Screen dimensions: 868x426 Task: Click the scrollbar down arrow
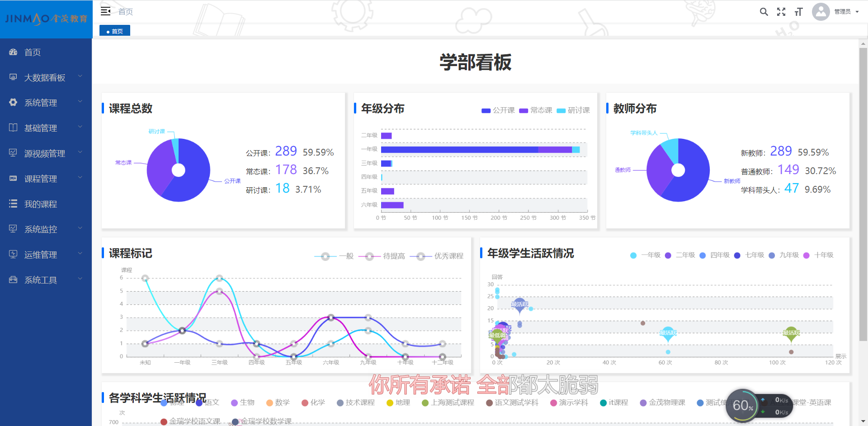pos(863,421)
